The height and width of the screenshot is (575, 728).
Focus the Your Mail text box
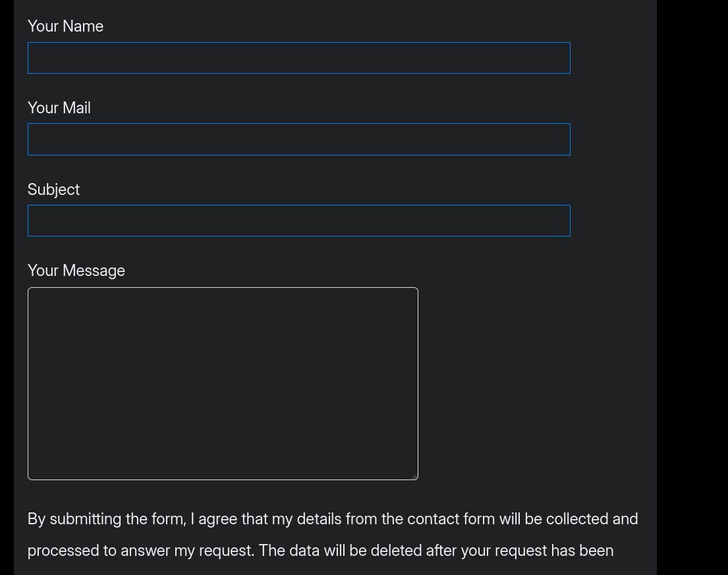pos(298,140)
